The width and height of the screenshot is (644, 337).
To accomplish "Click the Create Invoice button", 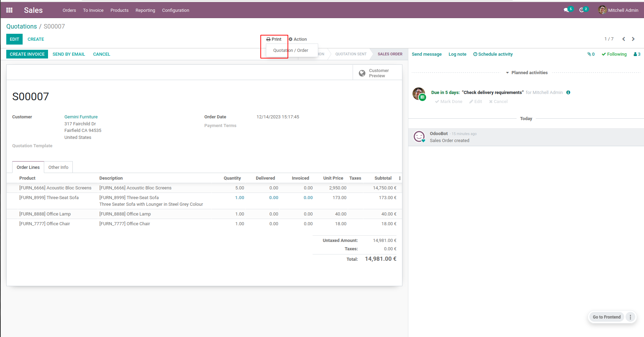I will (x=27, y=54).
